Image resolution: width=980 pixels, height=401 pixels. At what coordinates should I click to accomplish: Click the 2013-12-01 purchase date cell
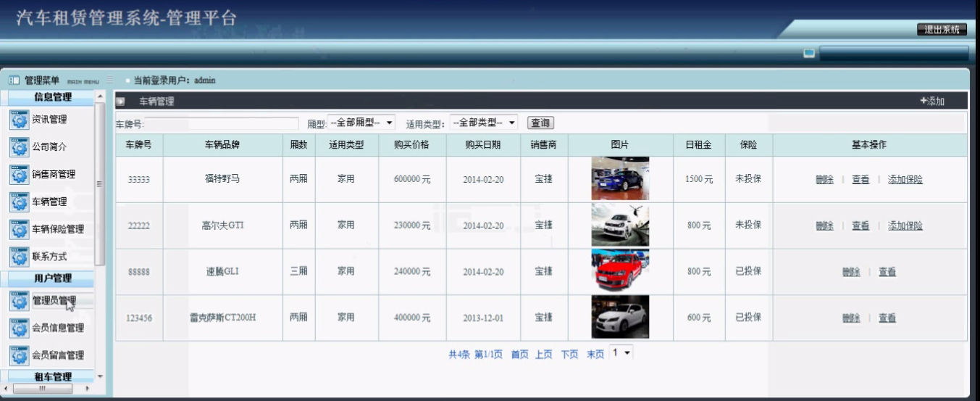pos(483,318)
